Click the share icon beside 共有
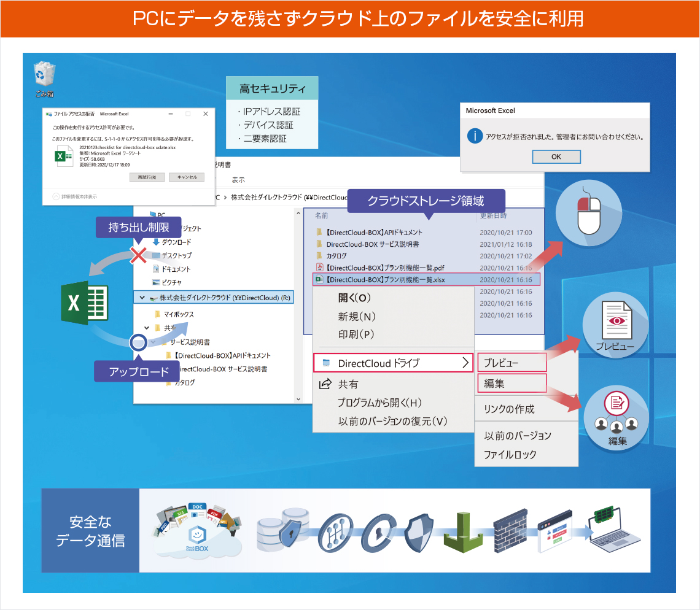700x610 pixels. coord(325,384)
